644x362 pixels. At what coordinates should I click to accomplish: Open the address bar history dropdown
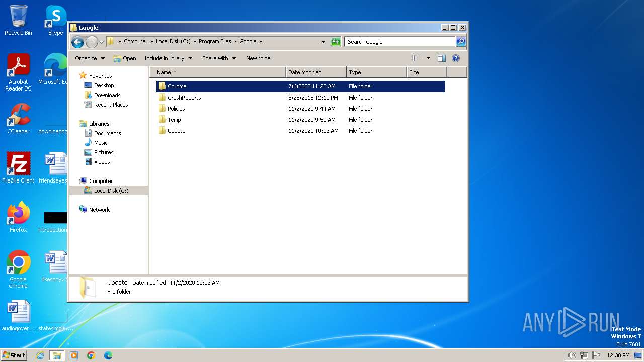coord(323,42)
